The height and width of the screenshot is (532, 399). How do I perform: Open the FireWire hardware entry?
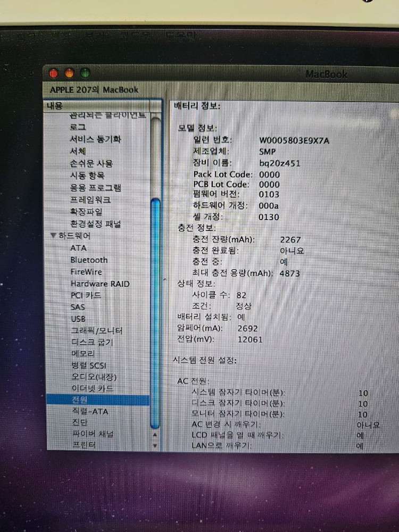pyautogui.click(x=86, y=272)
